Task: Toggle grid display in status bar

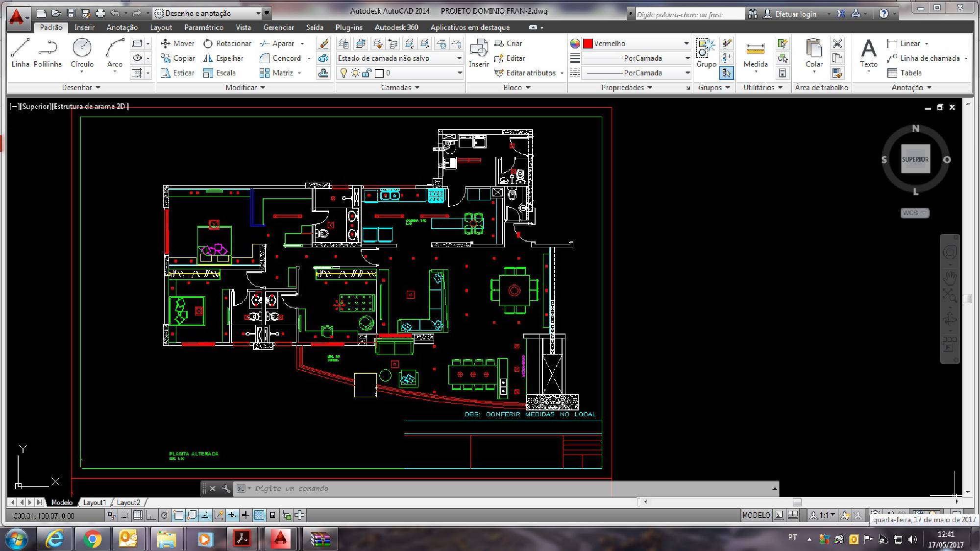Action: (x=138, y=515)
